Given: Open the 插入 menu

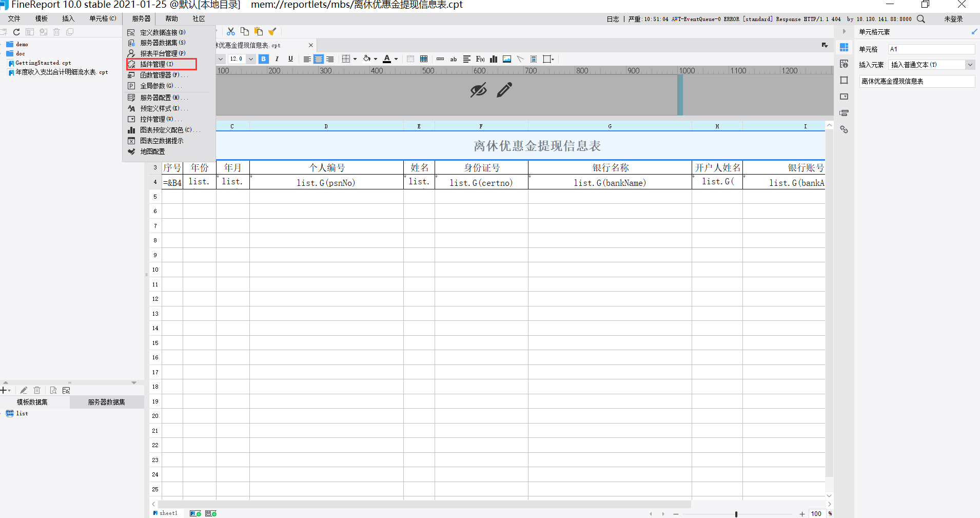Looking at the screenshot, I should click(x=68, y=19).
